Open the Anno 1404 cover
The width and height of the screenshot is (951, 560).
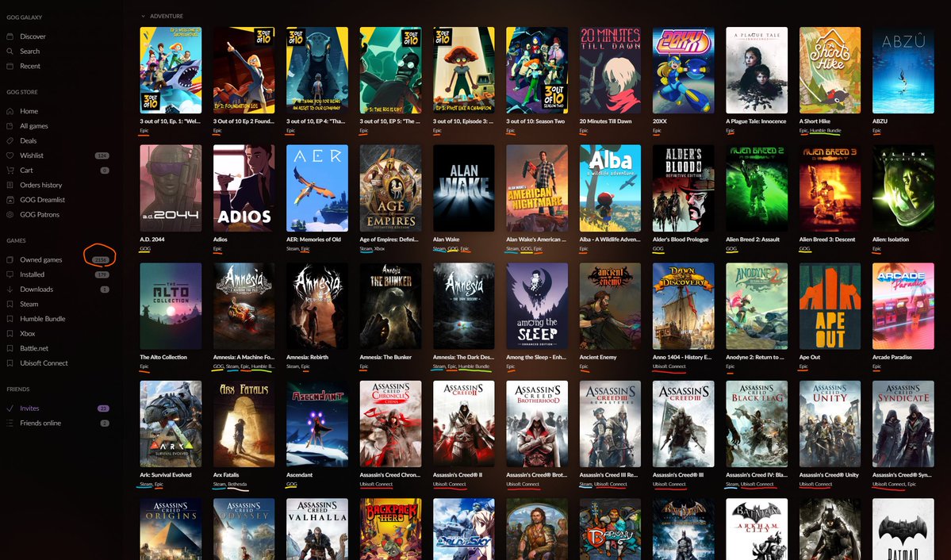click(684, 306)
